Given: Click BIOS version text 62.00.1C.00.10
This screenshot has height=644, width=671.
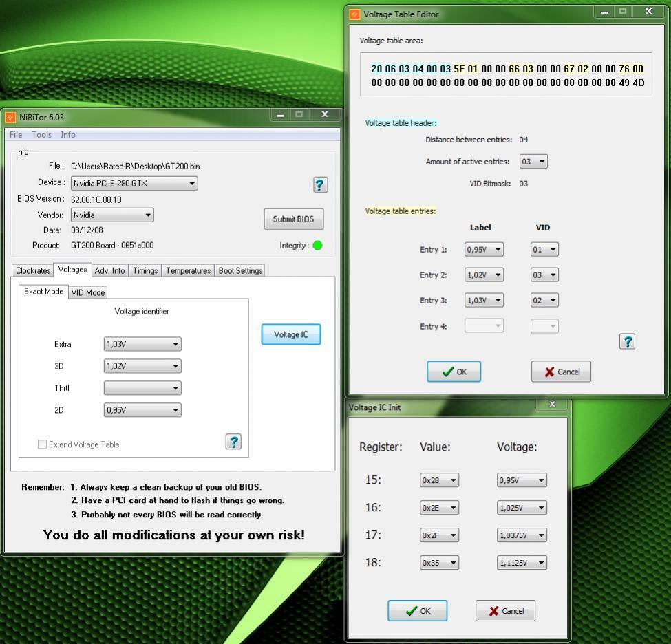Looking at the screenshot, I should (x=96, y=200).
